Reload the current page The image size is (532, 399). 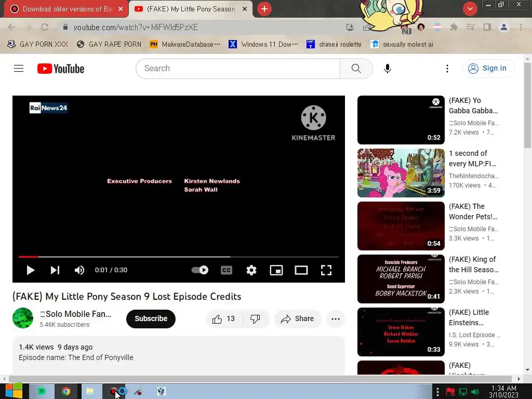pos(45,27)
